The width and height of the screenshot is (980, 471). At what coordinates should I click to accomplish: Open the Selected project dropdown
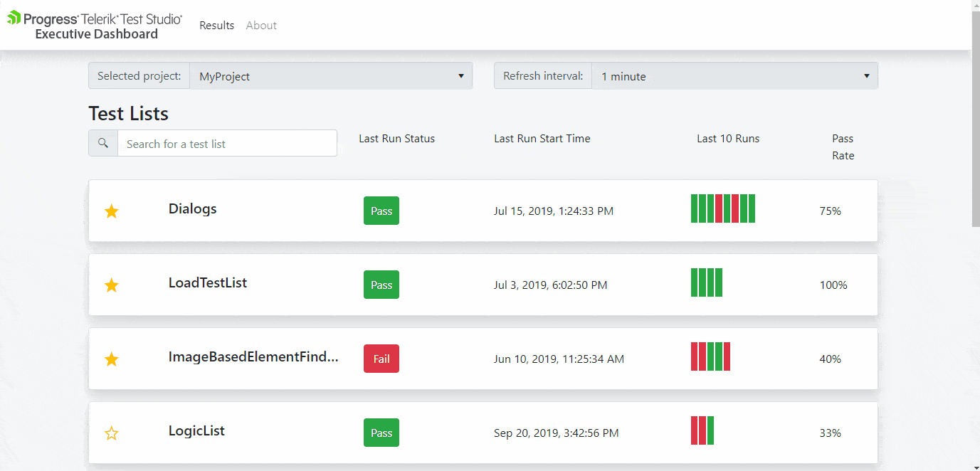[331, 75]
